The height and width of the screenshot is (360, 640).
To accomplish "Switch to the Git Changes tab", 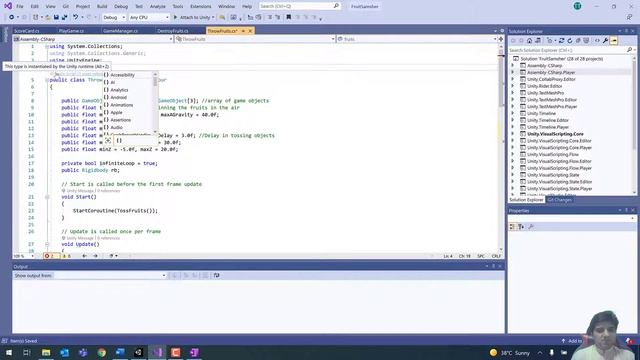I will coord(559,200).
